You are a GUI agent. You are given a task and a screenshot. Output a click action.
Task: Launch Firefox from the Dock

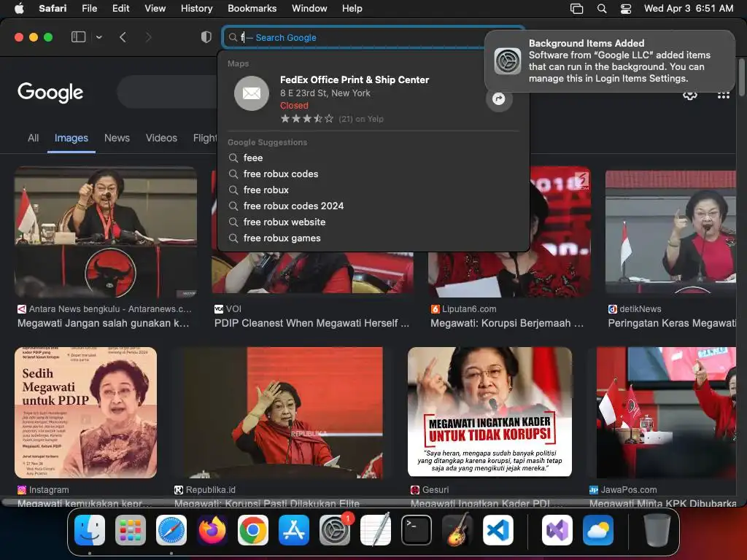tap(212, 530)
